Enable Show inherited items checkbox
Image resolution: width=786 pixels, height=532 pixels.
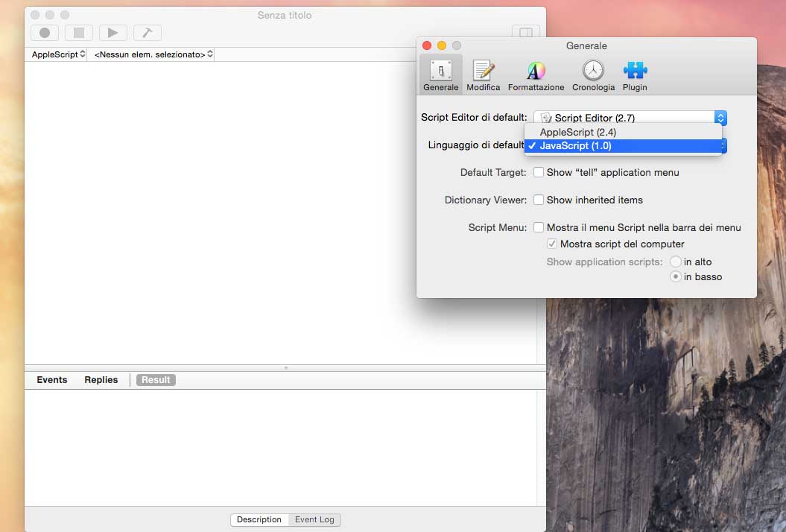click(x=539, y=200)
